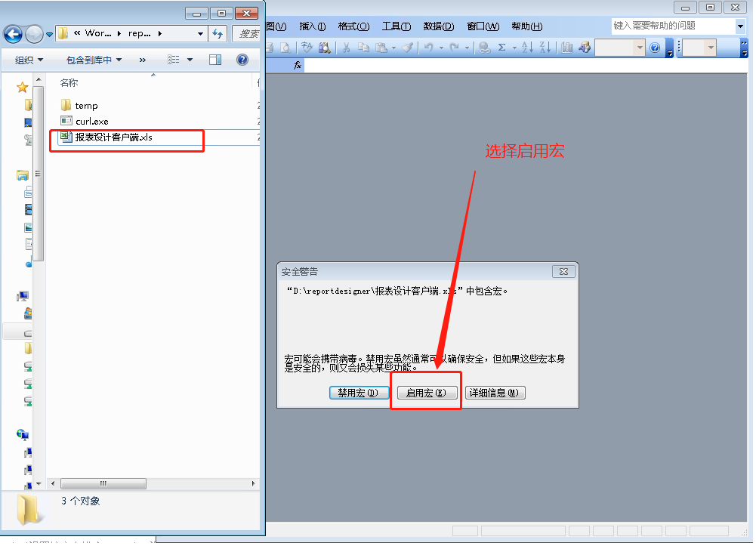756x546 pixels.
Task: Click the Paste icon in Excel toolbar
Action: (381, 48)
